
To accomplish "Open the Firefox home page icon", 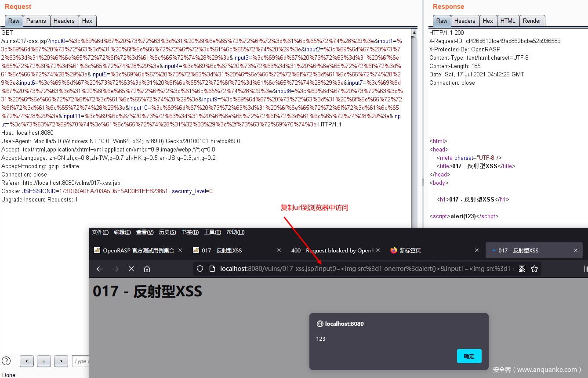I will click(x=147, y=269).
